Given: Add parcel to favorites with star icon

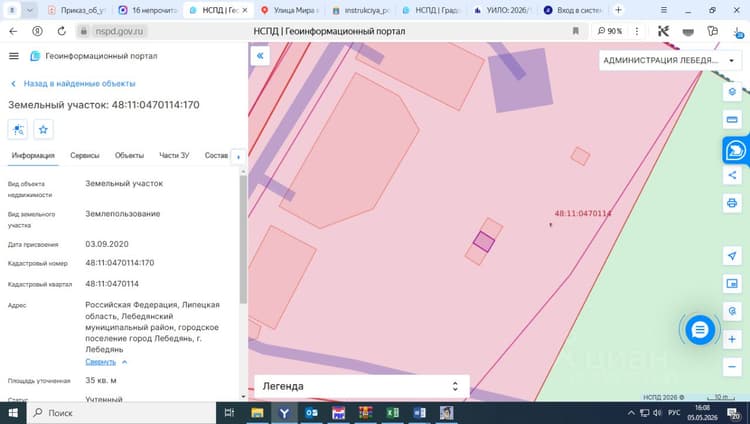Looking at the screenshot, I should point(43,130).
